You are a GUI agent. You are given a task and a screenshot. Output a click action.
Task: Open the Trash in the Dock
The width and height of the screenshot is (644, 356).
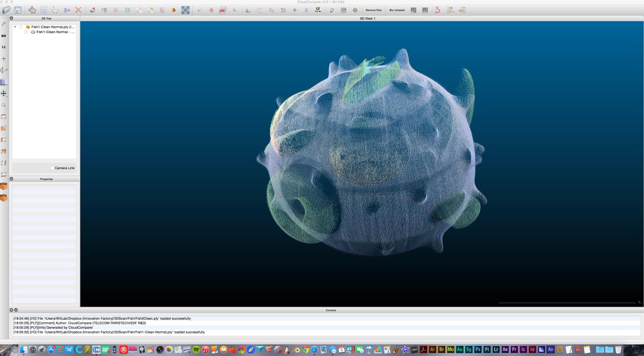pos(618,349)
